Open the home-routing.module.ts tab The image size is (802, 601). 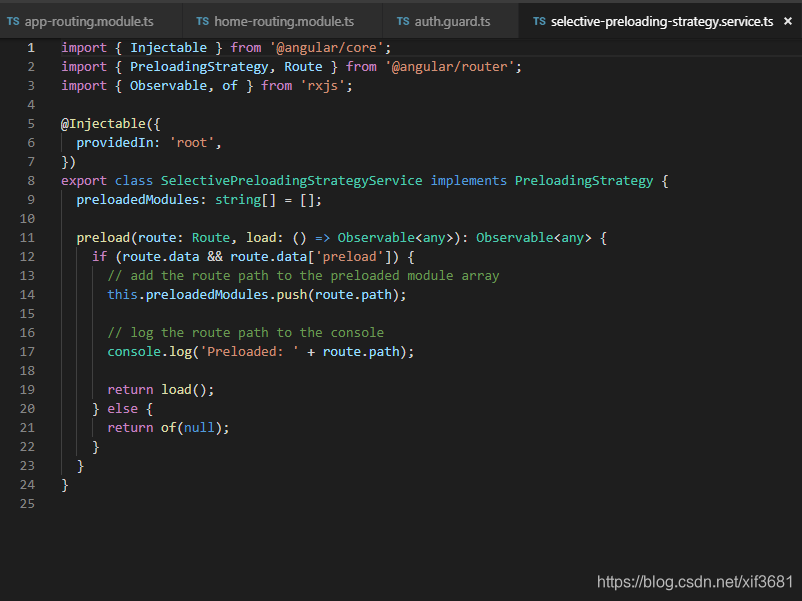click(x=282, y=21)
